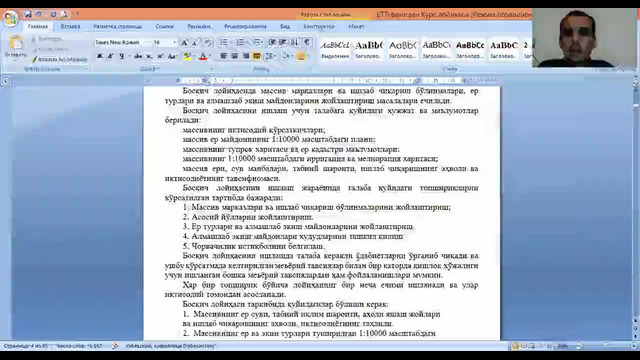Center align text
Image resolution: width=640 pixels, height=360 pixels.
coord(234,56)
